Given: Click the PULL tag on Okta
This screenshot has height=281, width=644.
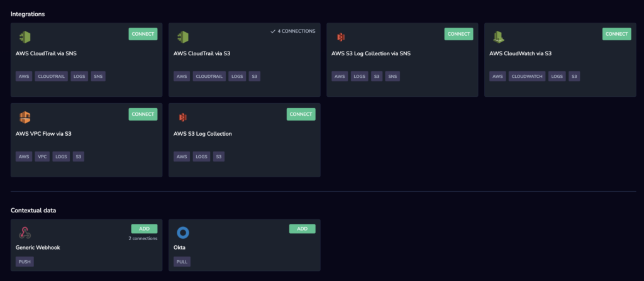Looking at the screenshot, I should pos(182,262).
